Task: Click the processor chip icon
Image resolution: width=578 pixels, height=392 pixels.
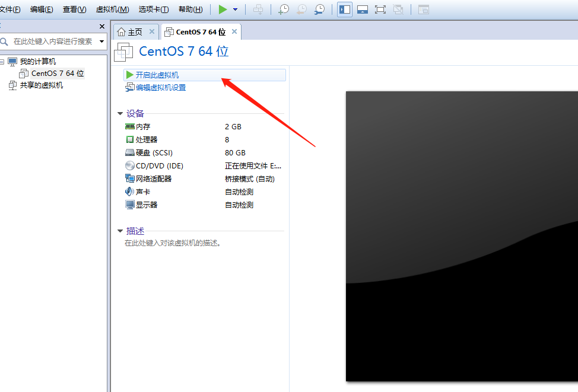Action: point(130,139)
